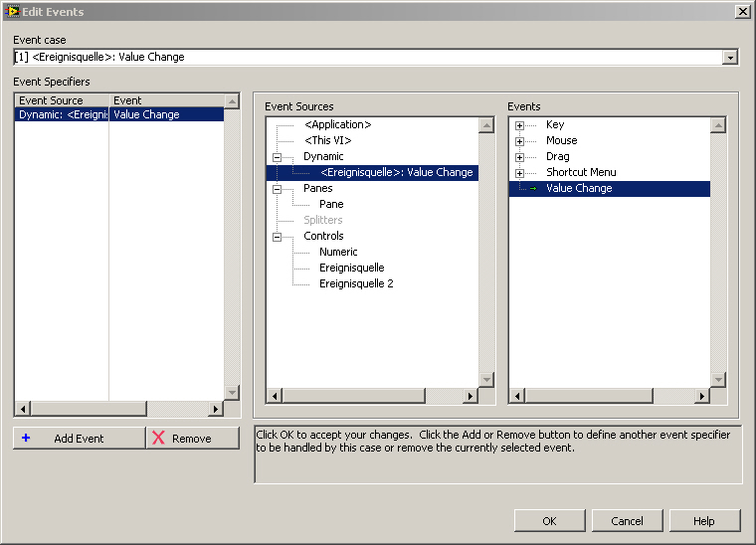Open Help for Edit Events
This screenshot has height=545, width=756.
click(x=704, y=520)
